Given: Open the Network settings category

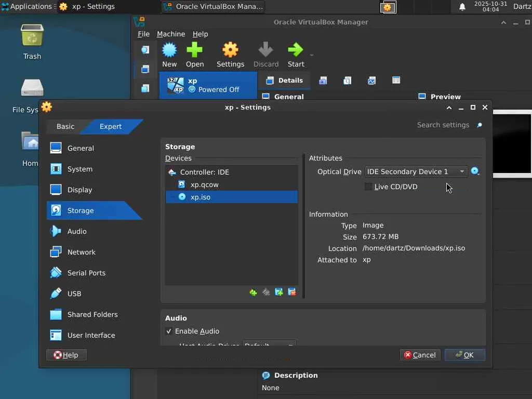Looking at the screenshot, I should point(95,252).
